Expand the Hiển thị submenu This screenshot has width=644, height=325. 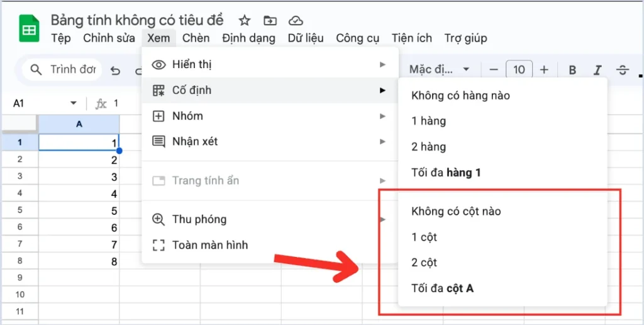(270, 65)
